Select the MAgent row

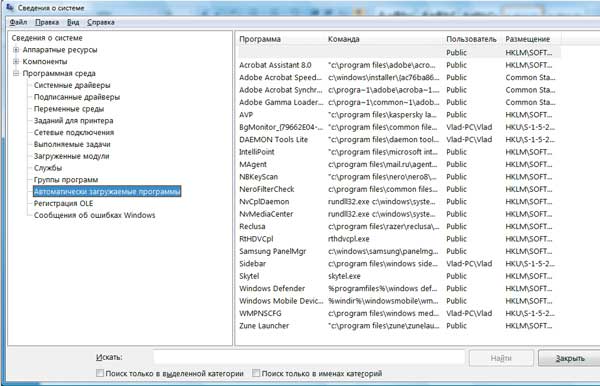click(x=399, y=164)
